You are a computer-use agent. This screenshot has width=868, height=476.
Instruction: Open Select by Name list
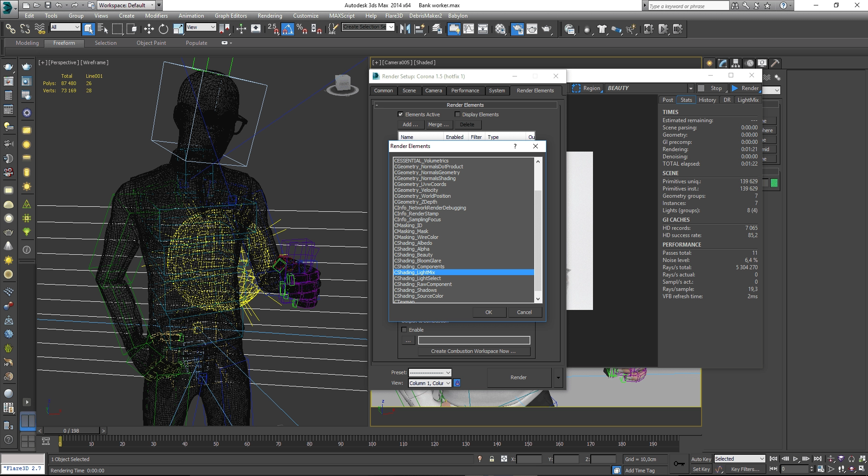[x=103, y=29]
